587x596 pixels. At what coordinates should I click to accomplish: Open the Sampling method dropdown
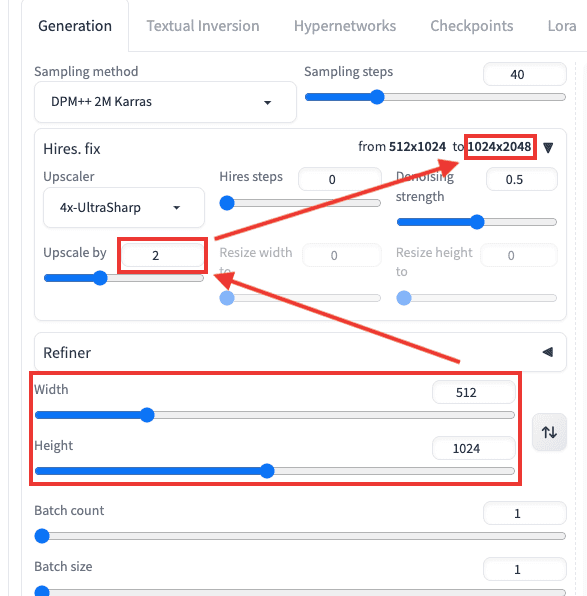(x=165, y=102)
